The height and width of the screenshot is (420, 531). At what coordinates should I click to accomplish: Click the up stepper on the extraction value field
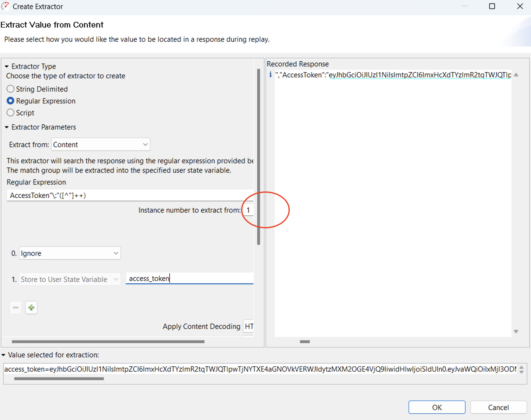[x=521, y=367]
